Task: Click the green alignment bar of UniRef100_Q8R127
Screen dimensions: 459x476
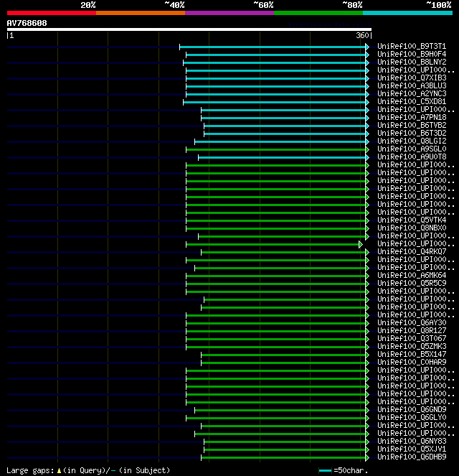Action: tap(276, 331)
